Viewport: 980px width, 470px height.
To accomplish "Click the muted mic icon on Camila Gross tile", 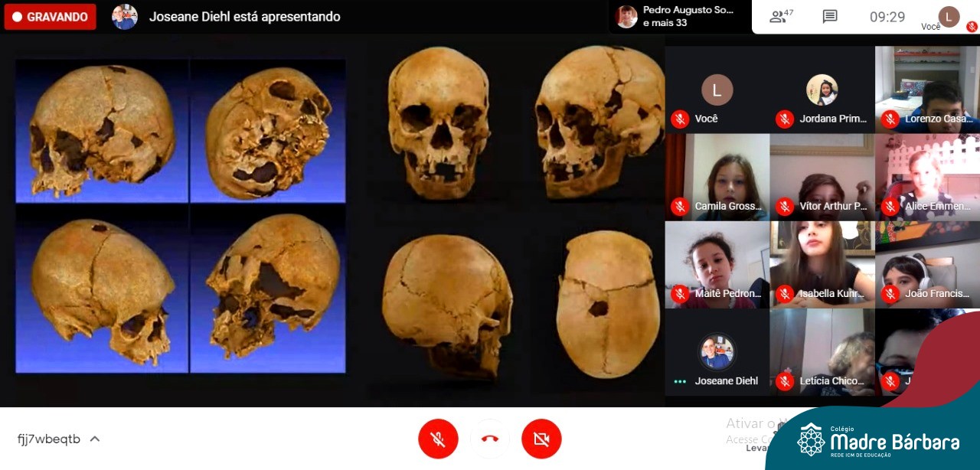I will coord(679,206).
